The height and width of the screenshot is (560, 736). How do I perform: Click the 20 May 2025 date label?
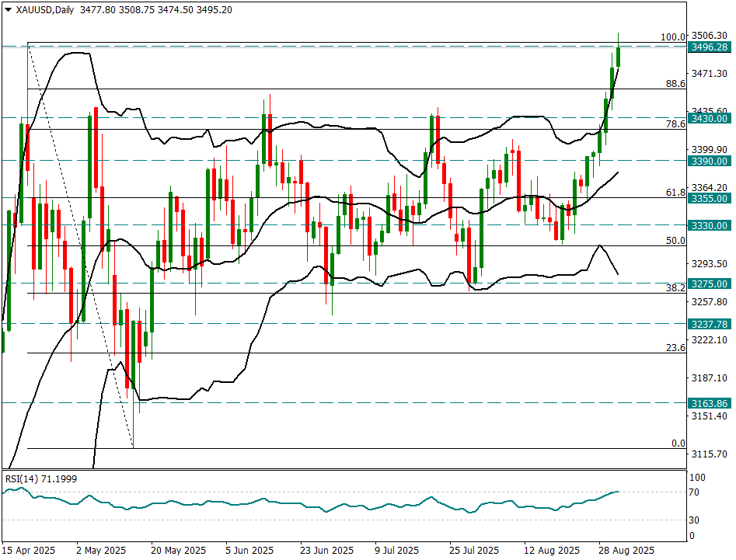[179, 550]
